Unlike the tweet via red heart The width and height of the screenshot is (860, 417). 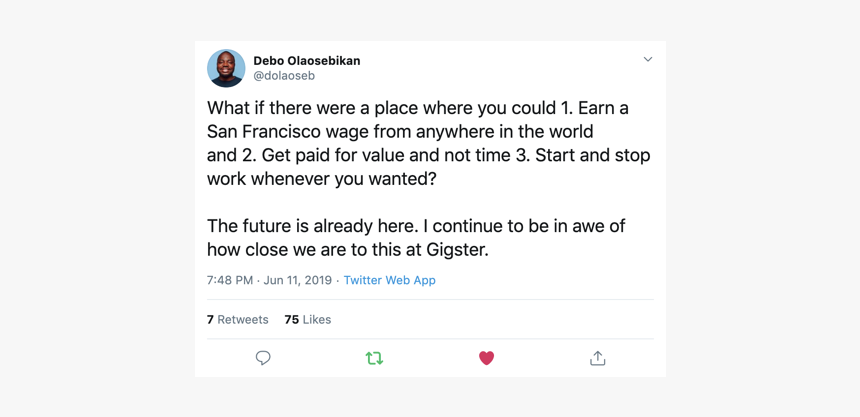point(486,358)
